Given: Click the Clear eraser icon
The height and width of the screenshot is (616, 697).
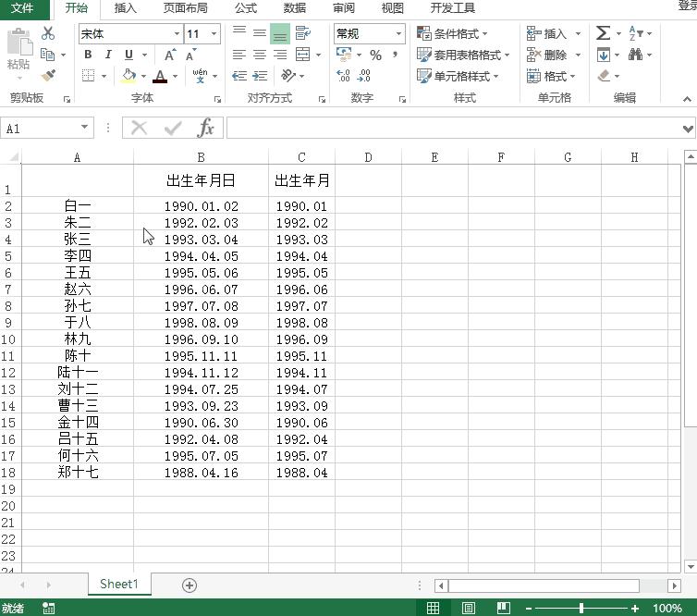Looking at the screenshot, I should click(604, 76).
